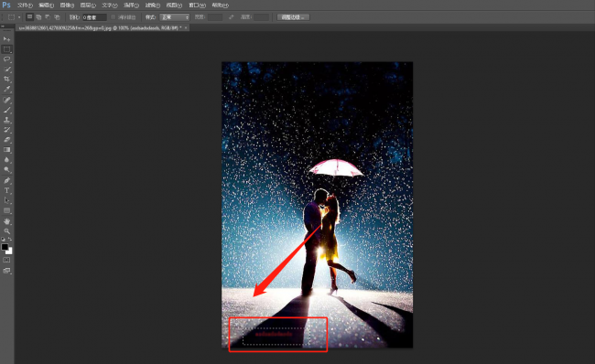Select the Lasso tool
This screenshot has width=595, height=364.
(x=6, y=59)
